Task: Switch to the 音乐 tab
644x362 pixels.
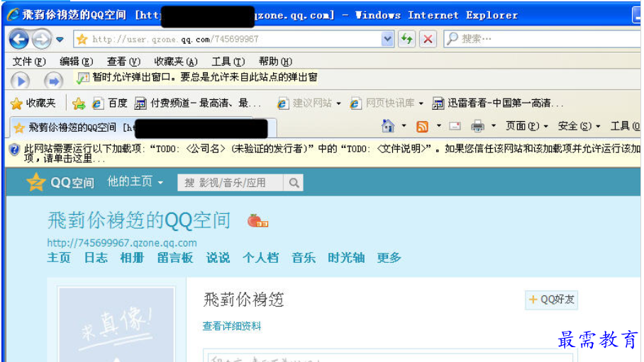Action: click(x=304, y=258)
